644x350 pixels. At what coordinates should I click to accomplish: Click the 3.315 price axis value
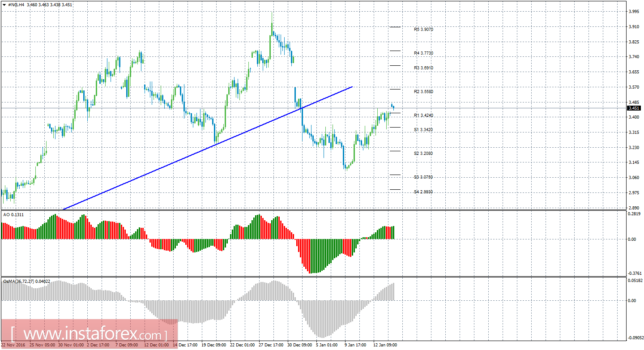[x=633, y=132]
